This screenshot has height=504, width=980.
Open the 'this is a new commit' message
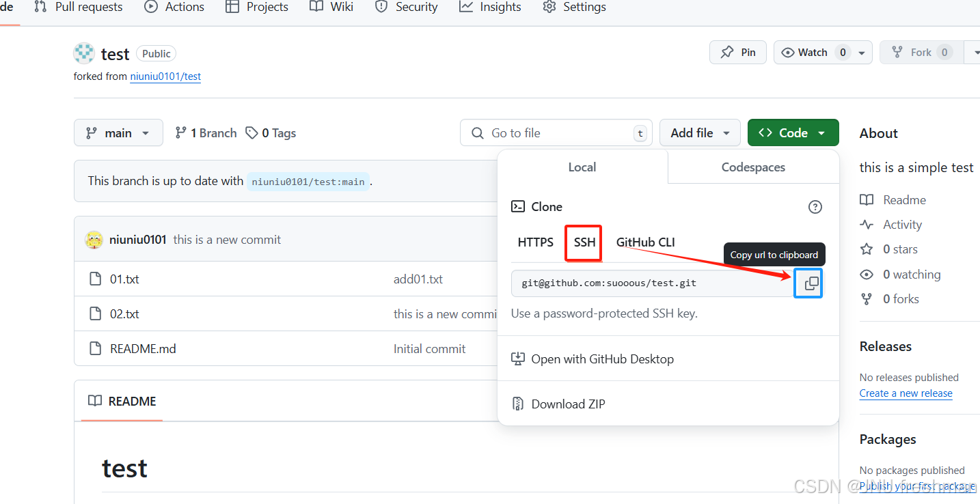(227, 240)
